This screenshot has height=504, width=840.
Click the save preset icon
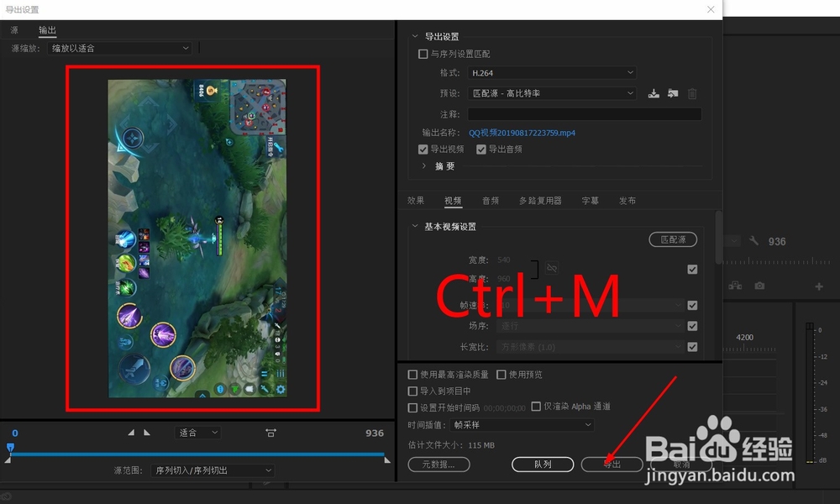click(x=653, y=94)
